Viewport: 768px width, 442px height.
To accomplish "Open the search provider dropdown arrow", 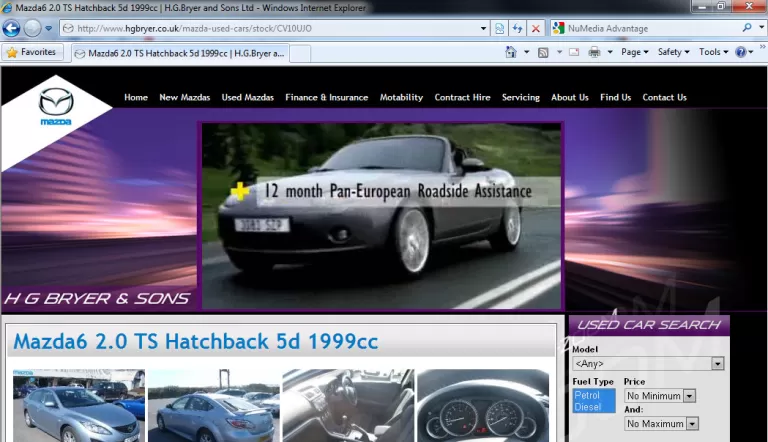I will (x=761, y=28).
